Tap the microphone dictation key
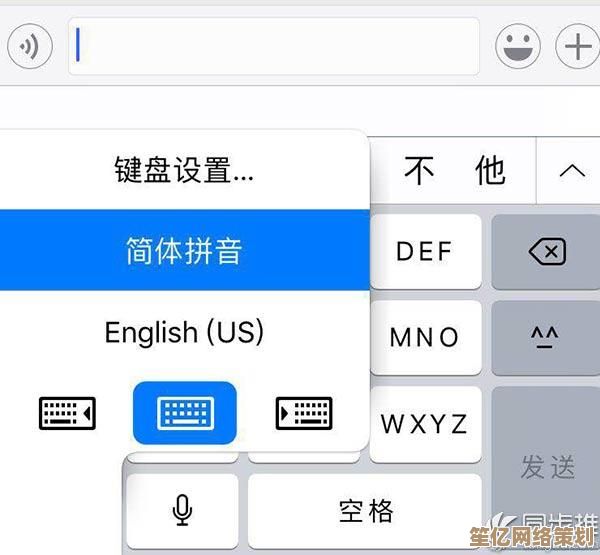600x555 pixels. (181, 511)
